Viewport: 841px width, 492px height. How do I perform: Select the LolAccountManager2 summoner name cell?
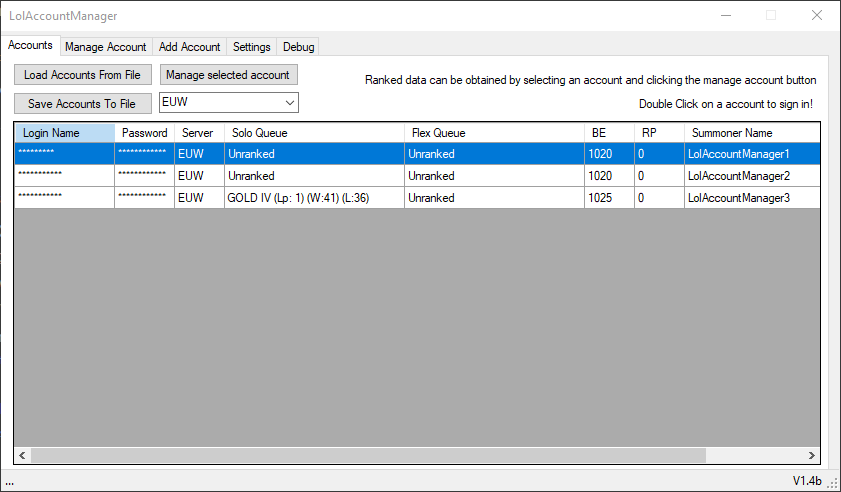[x=752, y=176]
